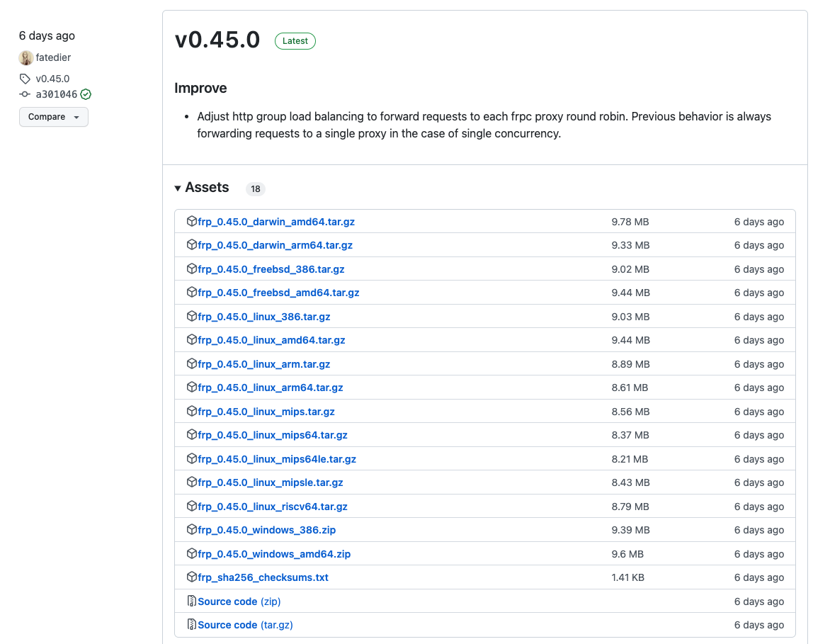Click package icon beside frp_sha256_checksums.txt
Image resolution: width=830 pixels, height=644 pixels.
pos(191,577)
